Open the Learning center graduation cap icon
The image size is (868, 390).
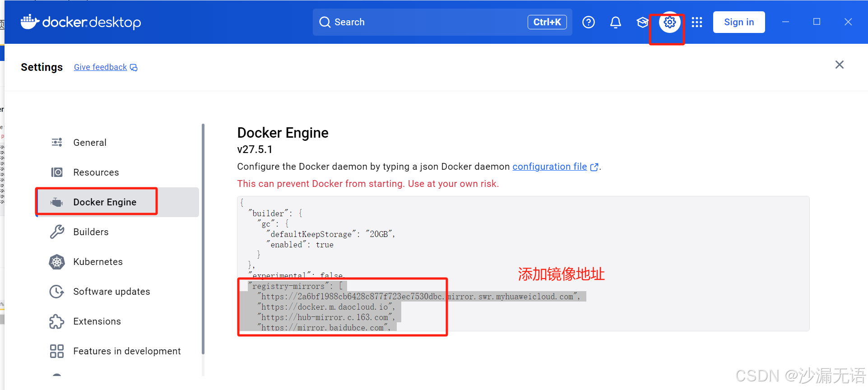pos(642,22)
